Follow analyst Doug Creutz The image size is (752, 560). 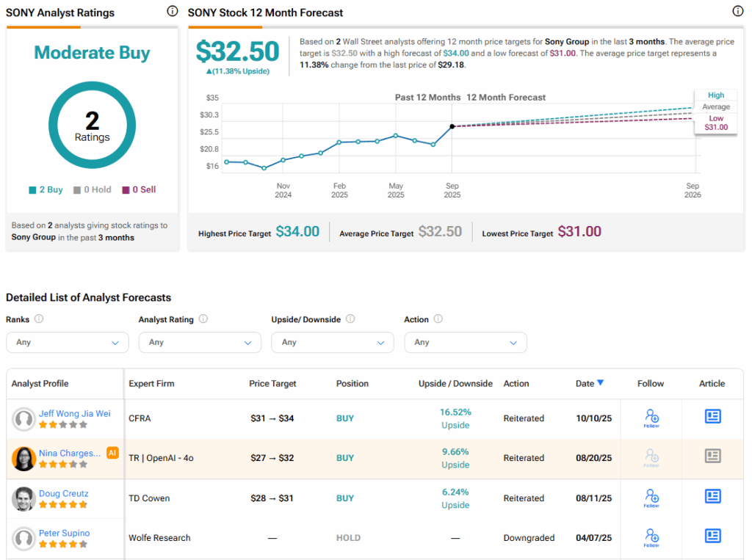point(651,498)
